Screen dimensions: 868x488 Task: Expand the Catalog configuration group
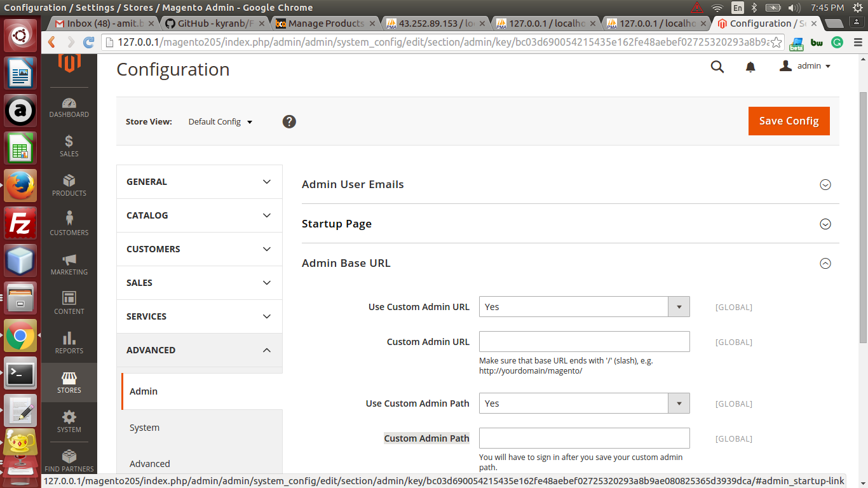(200, 215)
